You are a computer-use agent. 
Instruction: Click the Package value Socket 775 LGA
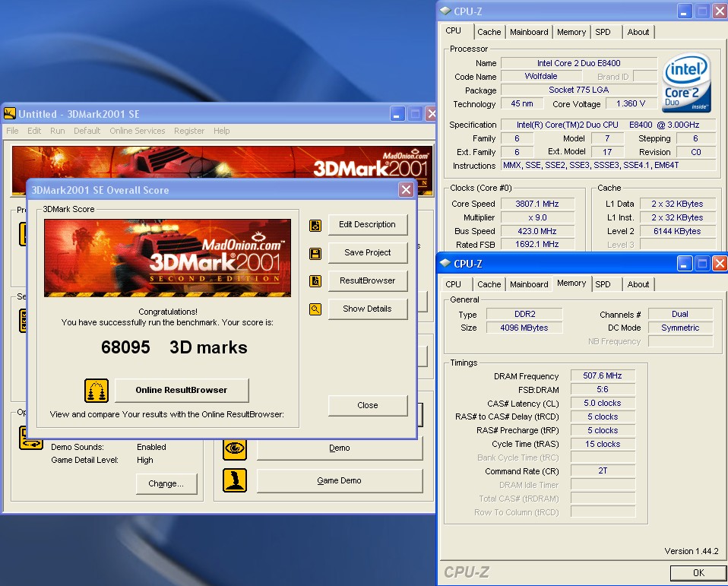point(579,90)
